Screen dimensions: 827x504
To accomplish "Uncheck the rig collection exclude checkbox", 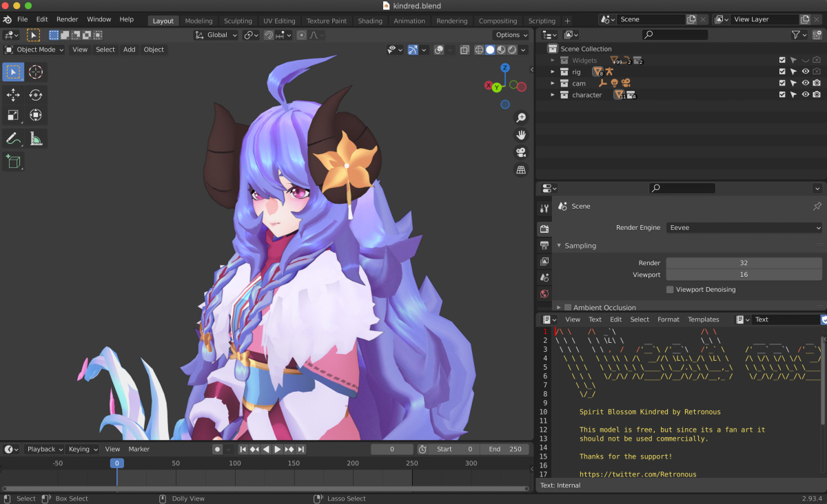I will point(782,72).
